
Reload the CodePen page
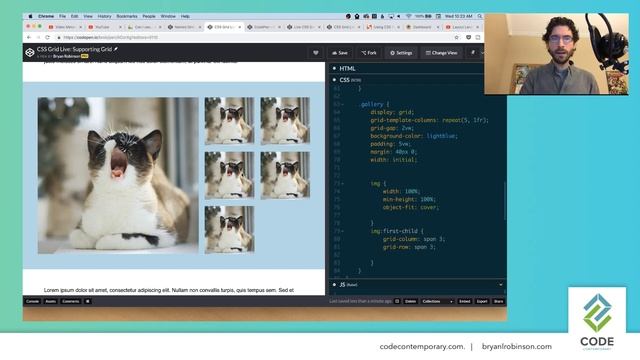point(47,37)
